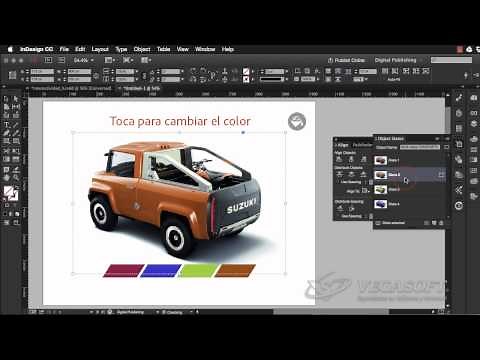Create new state in Object States panel
The width and height of the screenshot is (480, 360).
click(434, 223)
